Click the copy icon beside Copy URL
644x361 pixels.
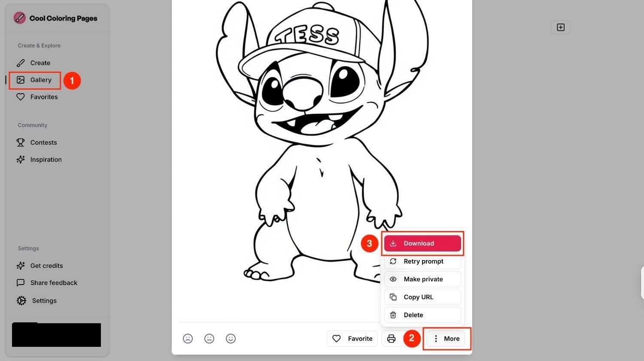(x=393, y=297)
